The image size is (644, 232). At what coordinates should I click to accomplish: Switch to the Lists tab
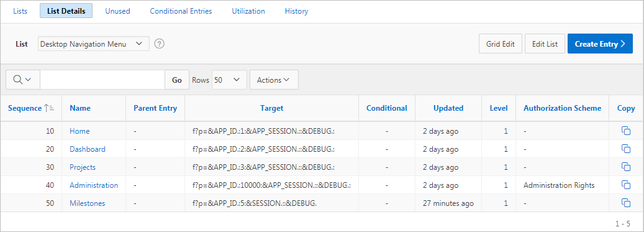coord(20,11)
